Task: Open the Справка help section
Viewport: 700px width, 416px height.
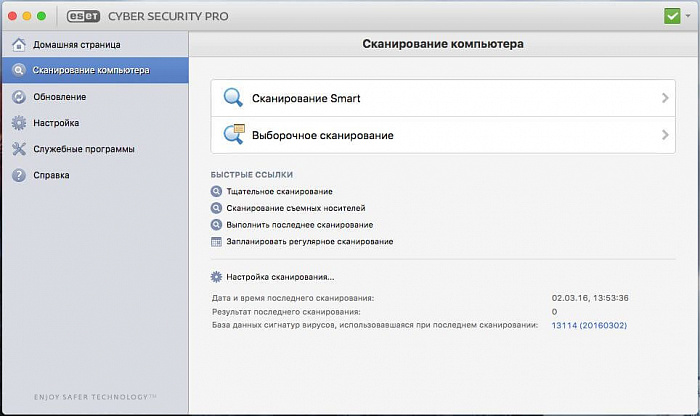Action: [x=51, y=175]
